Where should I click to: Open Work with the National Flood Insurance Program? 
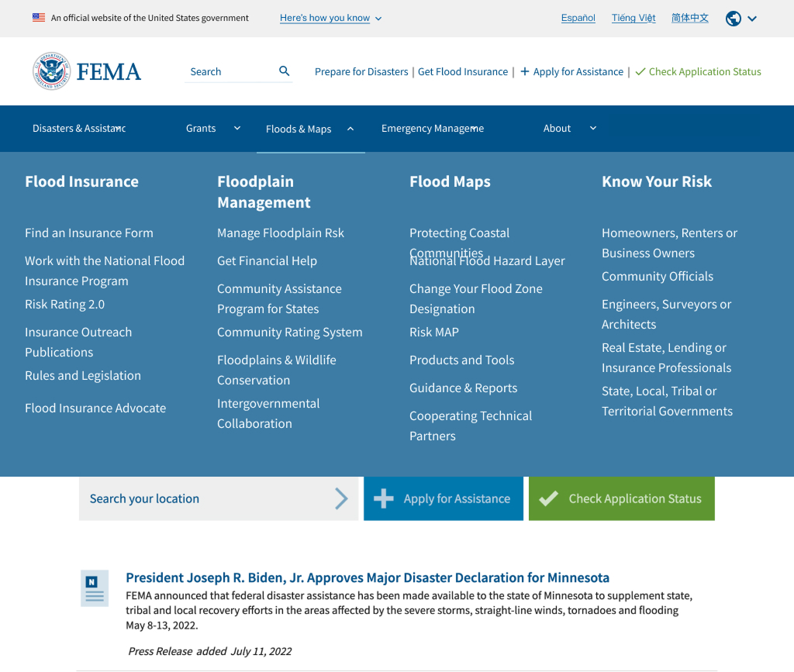click(x=105, y=271)
